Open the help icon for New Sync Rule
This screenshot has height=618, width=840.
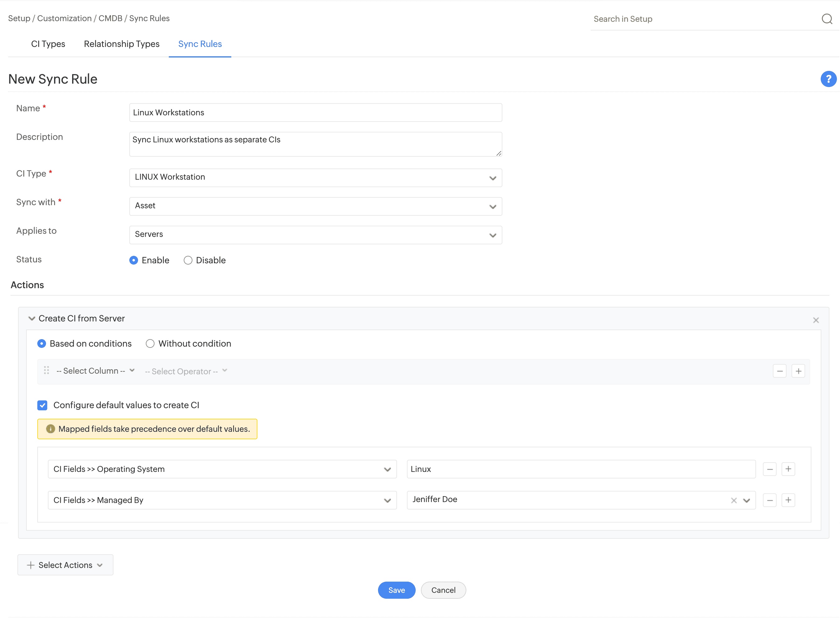pos(828,79)
